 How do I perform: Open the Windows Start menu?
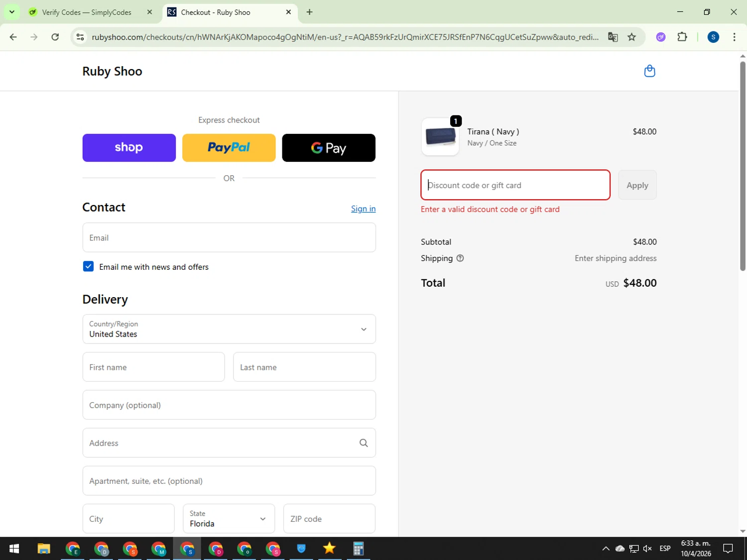tap(14, 549)
